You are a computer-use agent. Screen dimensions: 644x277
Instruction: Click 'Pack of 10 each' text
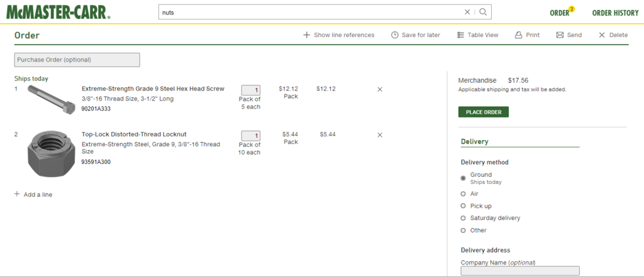pos(249,149)
